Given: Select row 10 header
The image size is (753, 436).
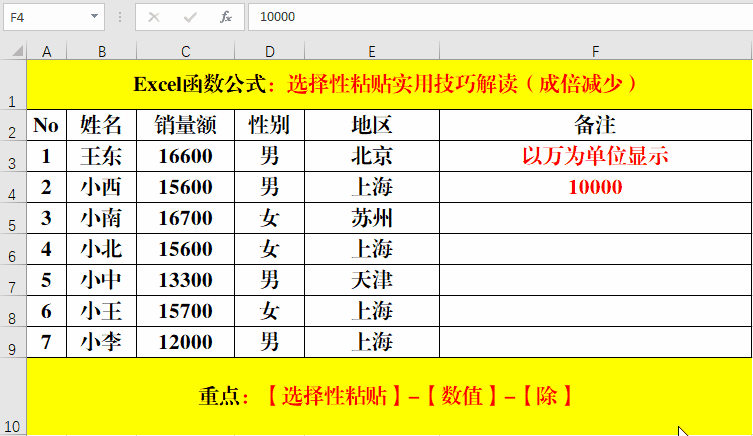Looking at the screenshot, I should tap(13, 396).
